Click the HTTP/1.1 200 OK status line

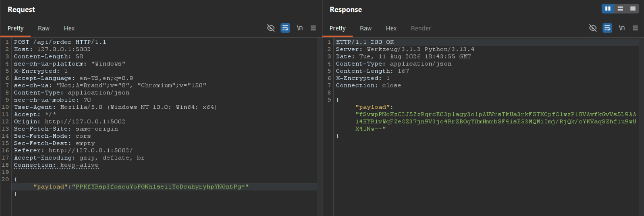365,42
